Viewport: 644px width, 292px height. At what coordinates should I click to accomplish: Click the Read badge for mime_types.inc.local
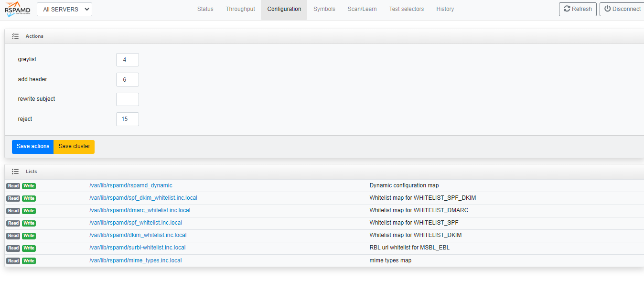click(x=13, y=261)
